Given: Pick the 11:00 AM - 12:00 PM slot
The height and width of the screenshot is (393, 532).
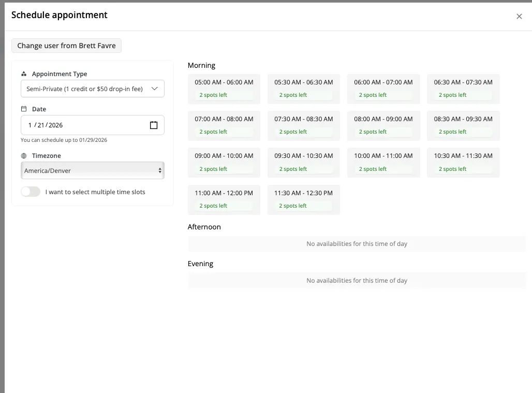Looking at the screenshot, I should point(224,199).
